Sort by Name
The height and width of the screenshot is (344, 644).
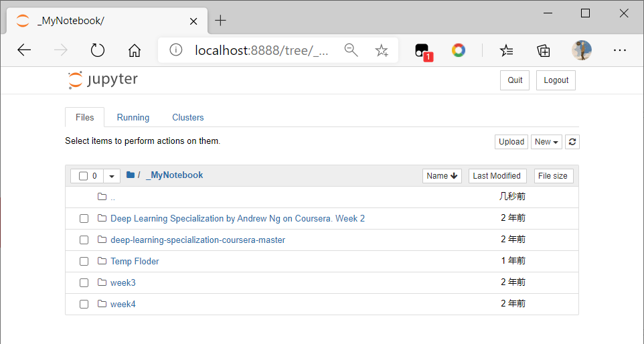442,176
